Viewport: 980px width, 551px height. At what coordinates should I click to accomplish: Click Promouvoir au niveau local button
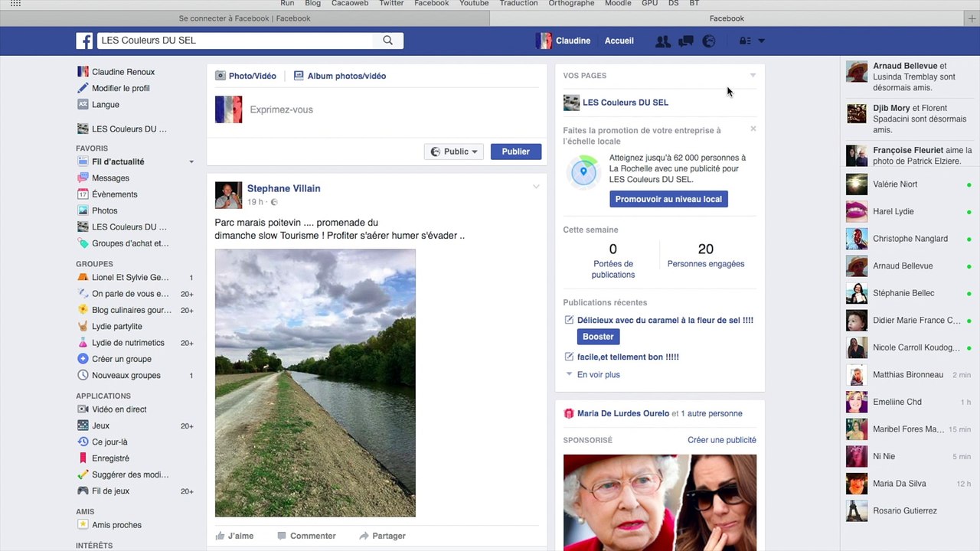(x=668, y=199)
